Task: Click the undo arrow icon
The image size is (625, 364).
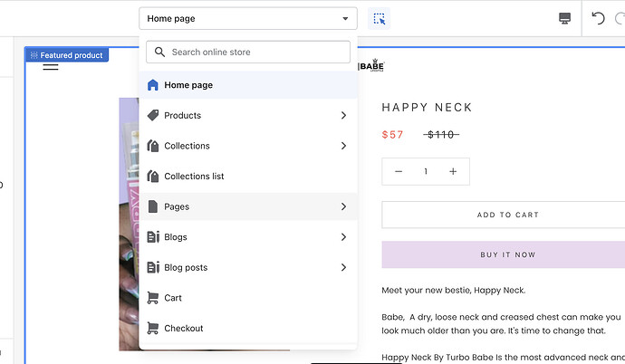Action: pyautogui.click(x=597, y=18)
